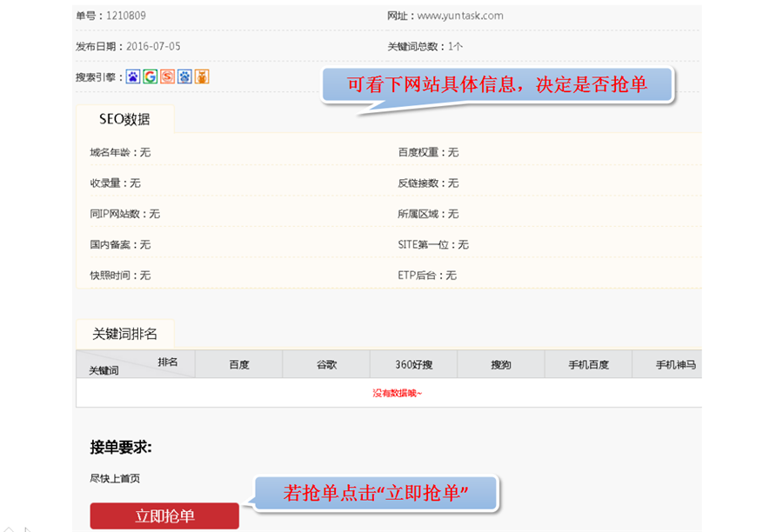The height and width of the screenshot is (532, 783).
Task: Click the 搜狗 column header
Action: pyautogui.click(x=501, y=365)
